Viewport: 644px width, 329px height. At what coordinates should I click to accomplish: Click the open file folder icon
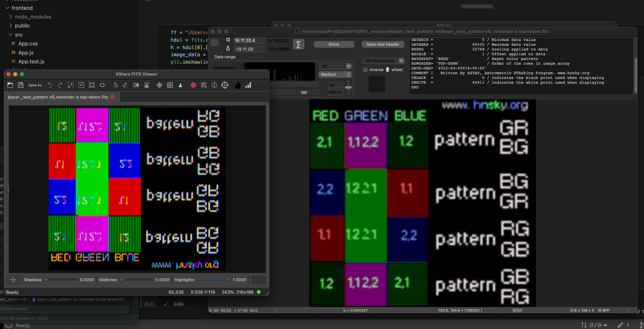(x=10, y=85)
